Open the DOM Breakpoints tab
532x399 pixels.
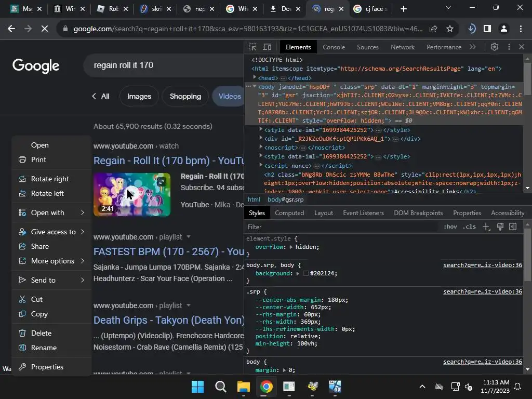pos(418,212)
